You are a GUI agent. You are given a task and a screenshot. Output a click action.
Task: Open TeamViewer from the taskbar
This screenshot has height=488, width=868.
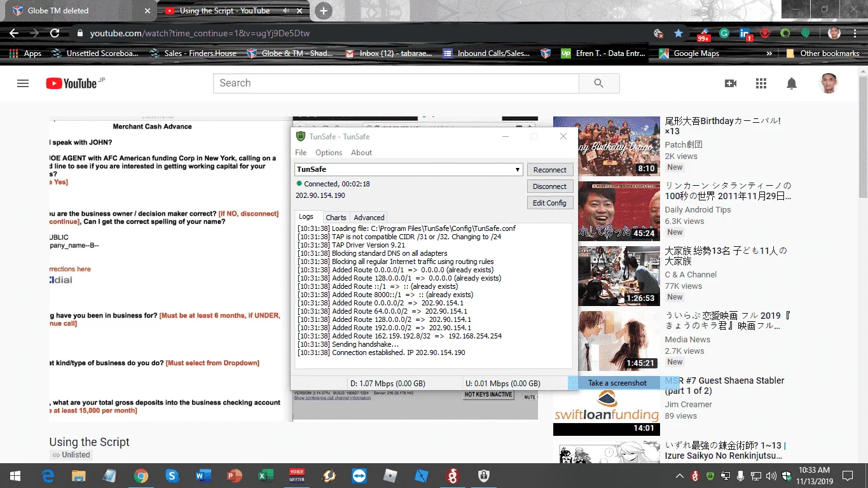pos(359,475)
